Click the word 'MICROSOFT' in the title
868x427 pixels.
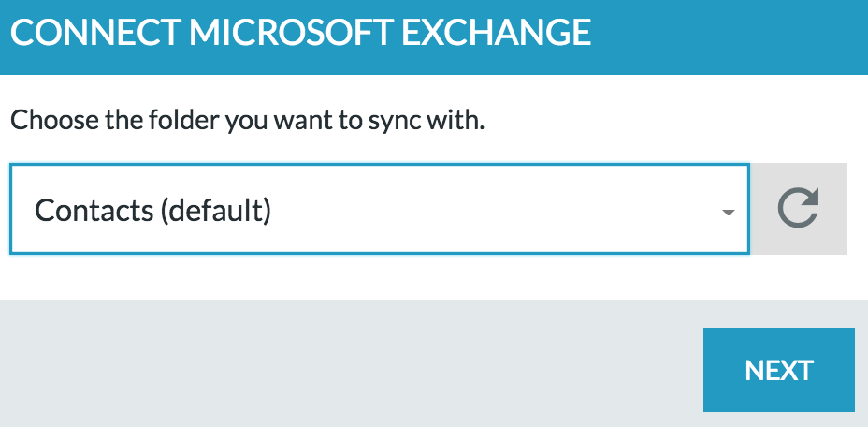click(x=291, y=32)
